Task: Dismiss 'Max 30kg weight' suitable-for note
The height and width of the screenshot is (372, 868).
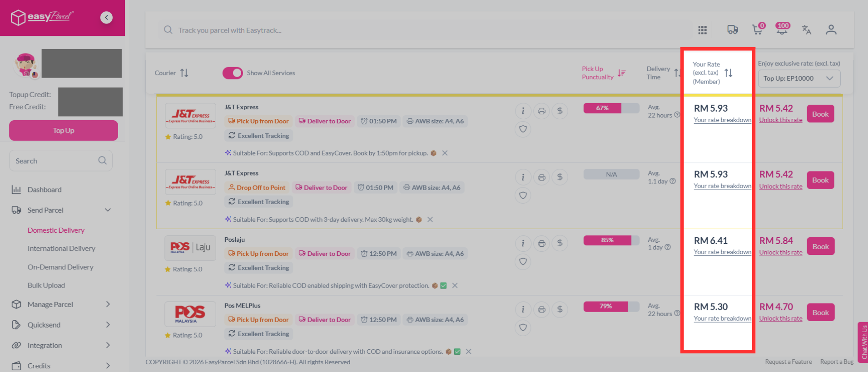Action: click(x=430, y=220)
